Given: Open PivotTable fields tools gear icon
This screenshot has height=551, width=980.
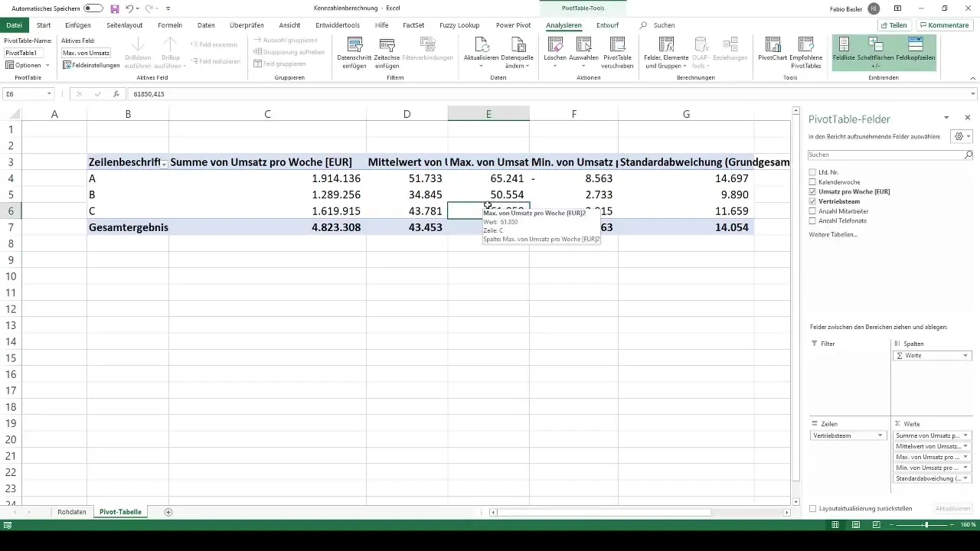Looking at the screenshot, I should click(x=959, y=136).
